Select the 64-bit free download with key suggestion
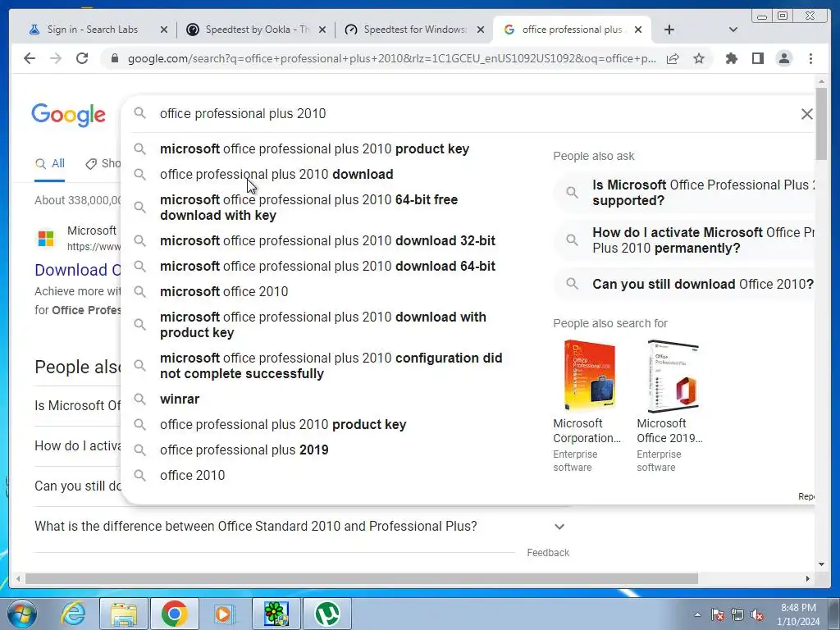 pyautogui.click(x=308, y=208)
